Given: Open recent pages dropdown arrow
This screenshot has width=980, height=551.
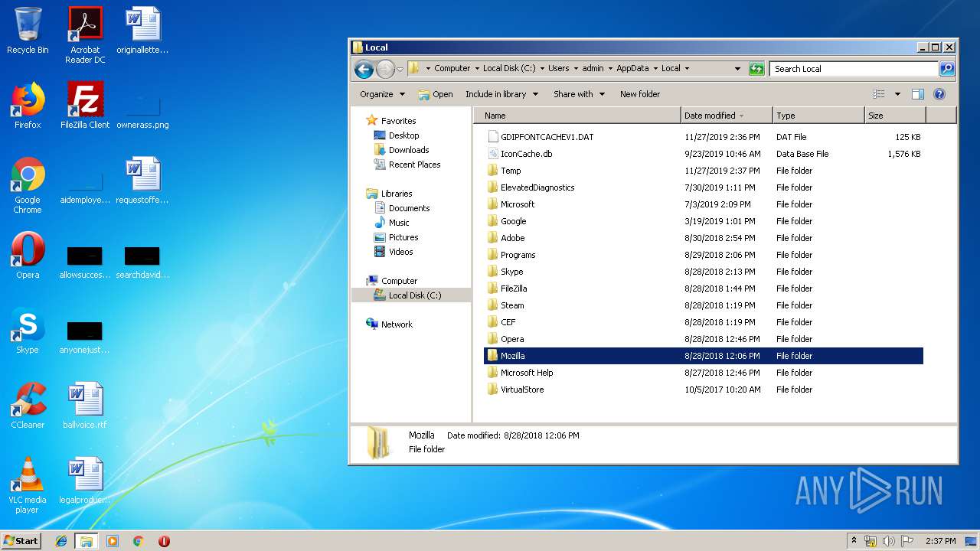Looking at the screenshot, I should (400, 69).
